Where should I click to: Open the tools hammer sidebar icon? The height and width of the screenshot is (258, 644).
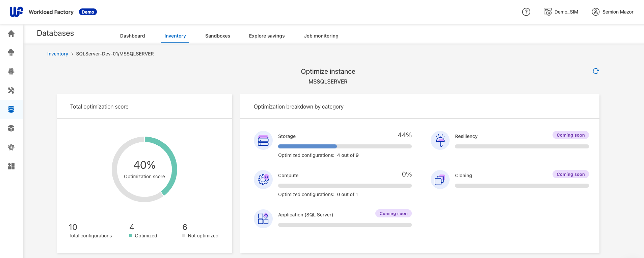tap(11, 90)
